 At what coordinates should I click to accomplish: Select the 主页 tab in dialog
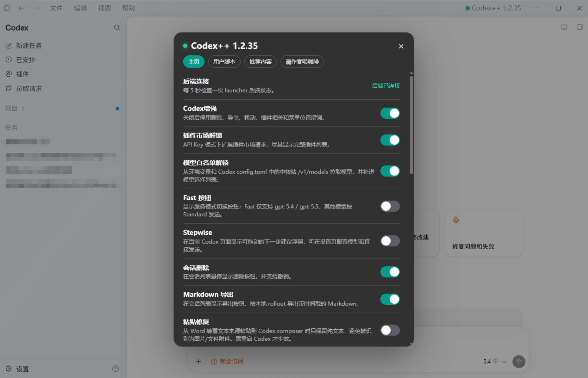(194, 62)
